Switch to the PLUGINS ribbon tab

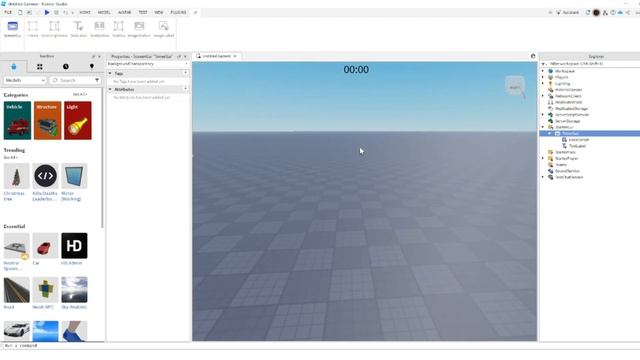pyautogui.click(x=178, y=12)
